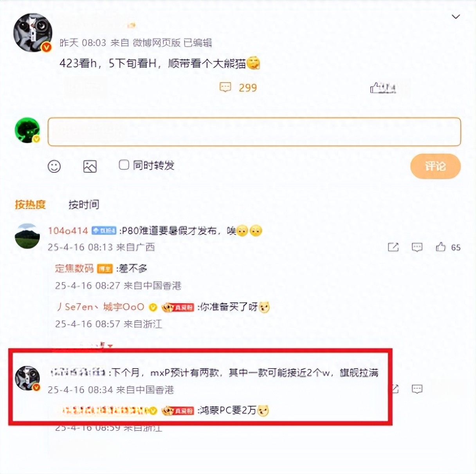This screenshot has width=476, height=474.
Task: View 丿Se7en、城宇OoO's profile
Action: (100, 307)
